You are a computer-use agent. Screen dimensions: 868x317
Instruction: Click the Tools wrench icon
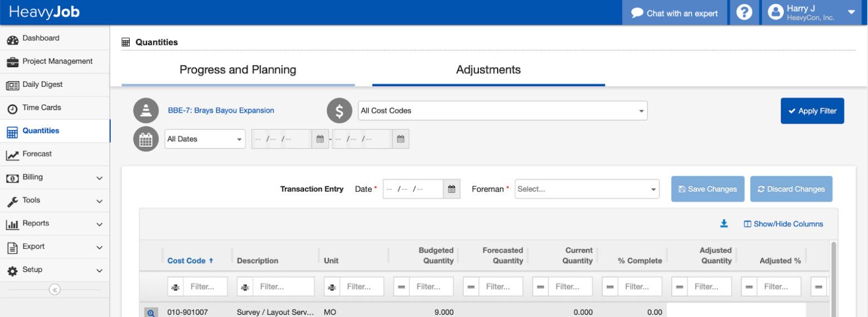coord(11,201)
